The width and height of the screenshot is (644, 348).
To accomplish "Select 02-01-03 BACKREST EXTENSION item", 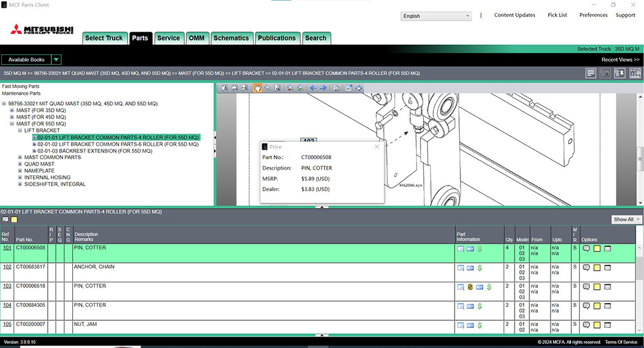I will click(95, 151).
